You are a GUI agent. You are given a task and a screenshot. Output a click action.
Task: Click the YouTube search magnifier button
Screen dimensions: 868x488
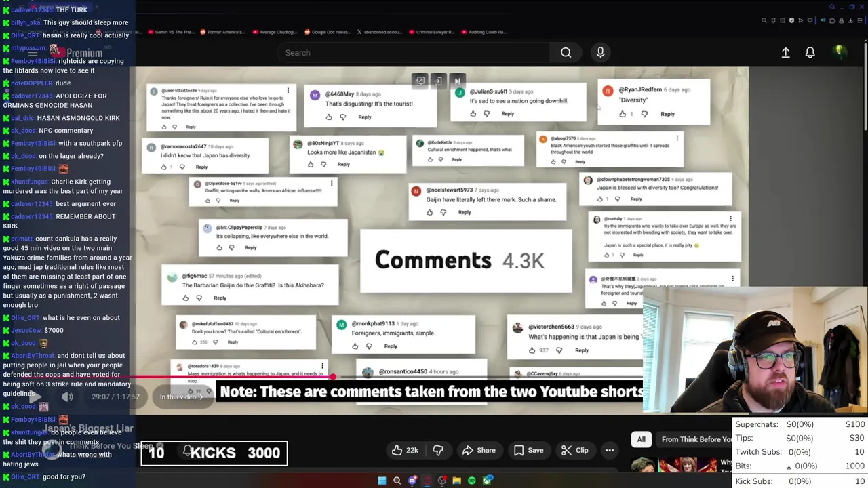pos(566,52)
